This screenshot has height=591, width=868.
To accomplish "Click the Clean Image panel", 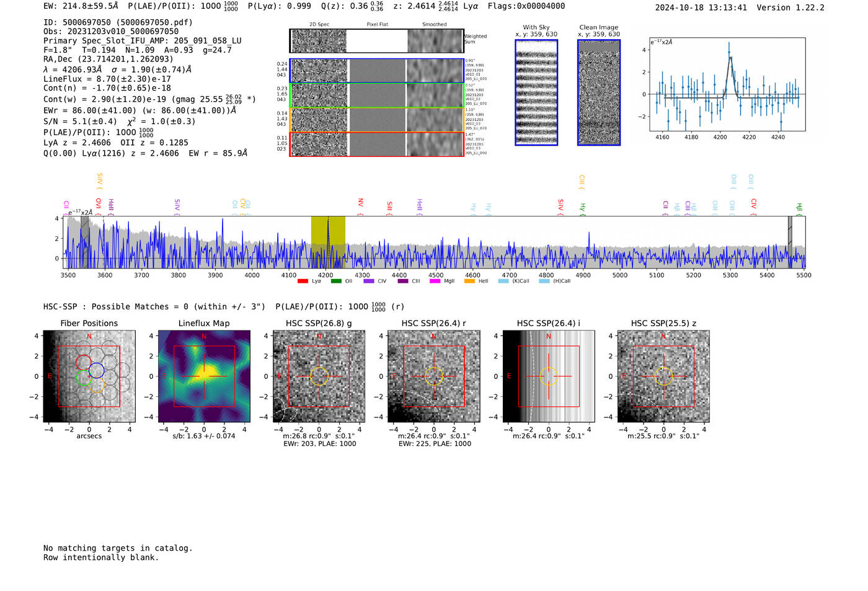I will [x=599, y=92].
